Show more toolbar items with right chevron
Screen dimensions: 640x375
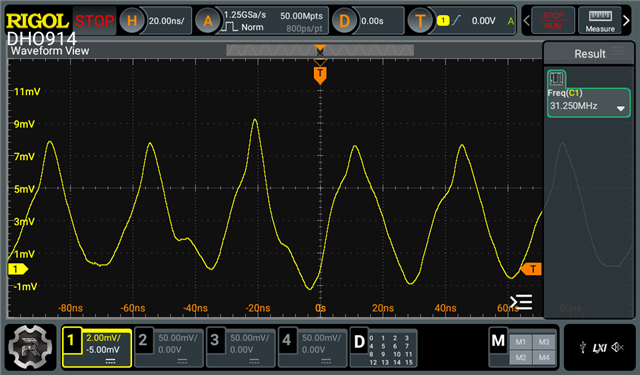626,20
